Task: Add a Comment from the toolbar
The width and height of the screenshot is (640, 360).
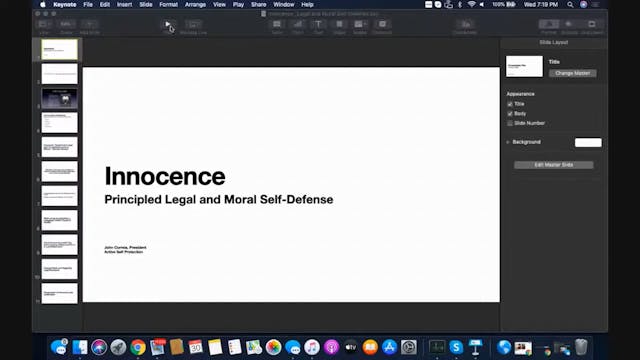Action: click(382, 24)
